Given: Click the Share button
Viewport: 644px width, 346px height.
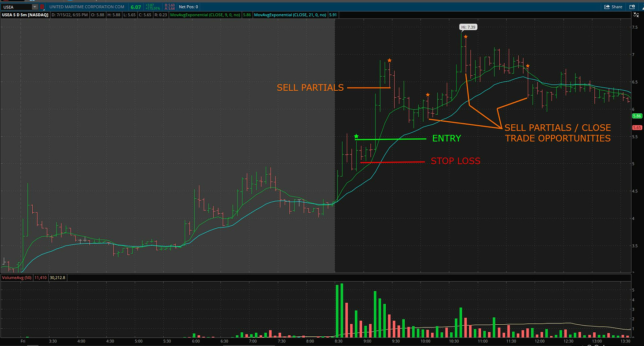Looking at the screenshot, I should [613, 7].
